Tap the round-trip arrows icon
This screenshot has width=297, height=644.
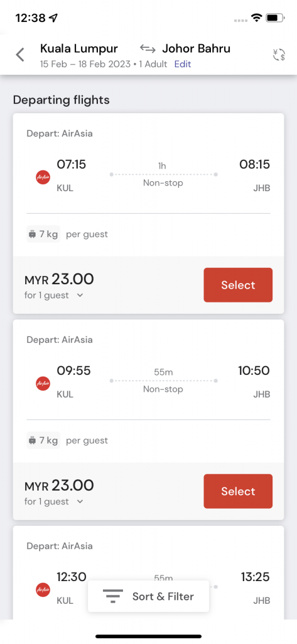(x=148, y=49)
